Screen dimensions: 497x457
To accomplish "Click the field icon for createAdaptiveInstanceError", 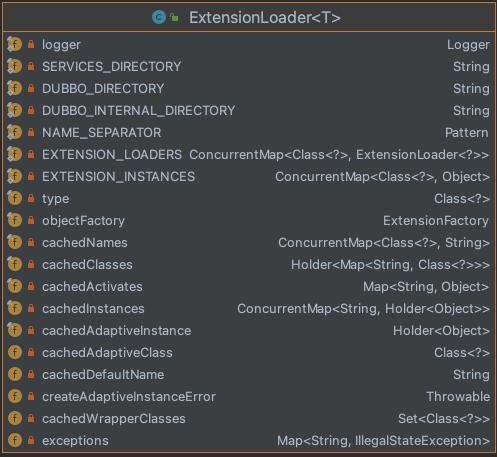I will (x=14, y=396).
